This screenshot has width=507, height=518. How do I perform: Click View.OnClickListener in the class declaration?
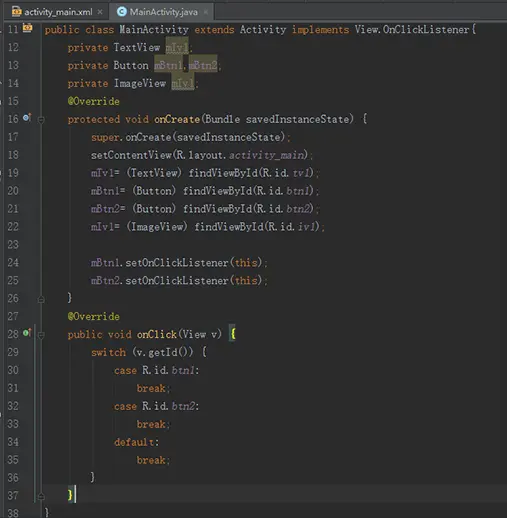pyautogui.click(x=412, y=30)
